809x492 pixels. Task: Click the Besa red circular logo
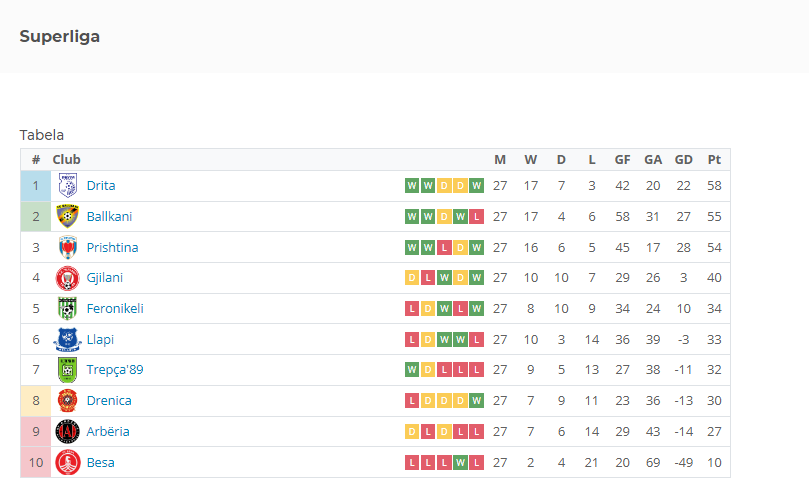68,463
